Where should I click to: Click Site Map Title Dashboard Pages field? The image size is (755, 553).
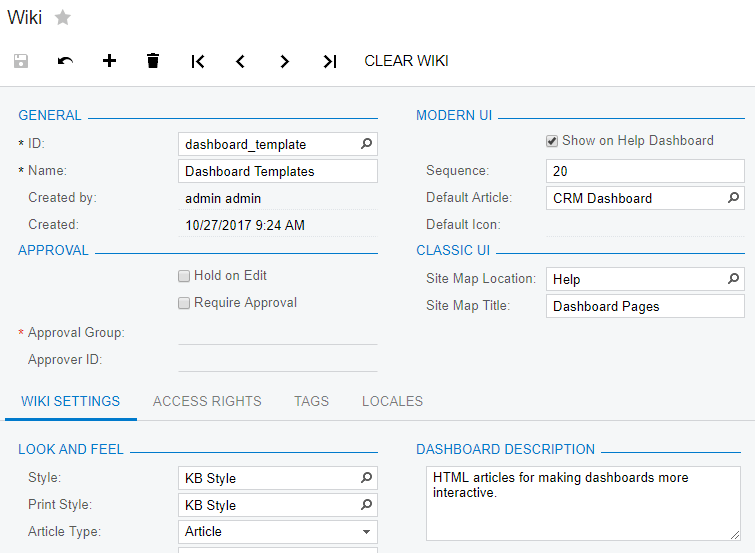click(x=645, y=306)
